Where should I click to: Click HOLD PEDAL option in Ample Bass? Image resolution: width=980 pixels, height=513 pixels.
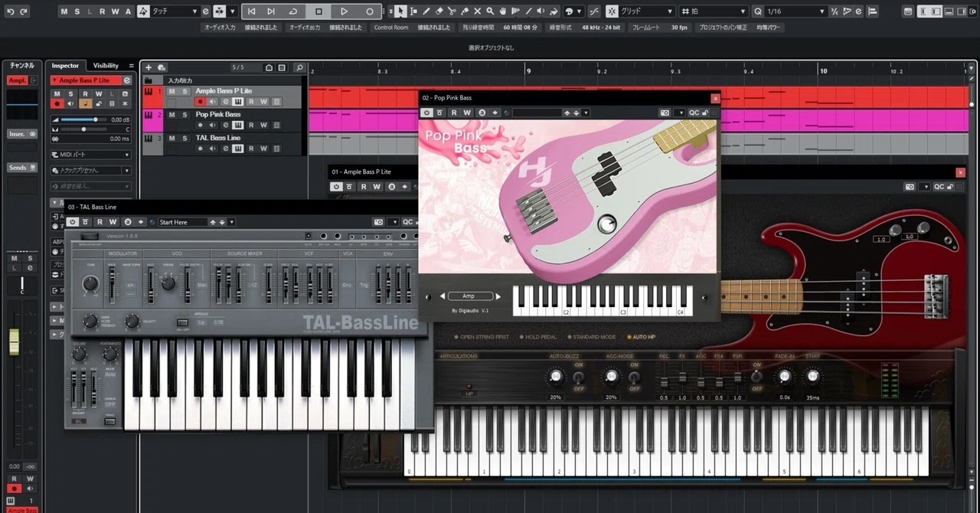pyautogui.click(x=539, y=337)
